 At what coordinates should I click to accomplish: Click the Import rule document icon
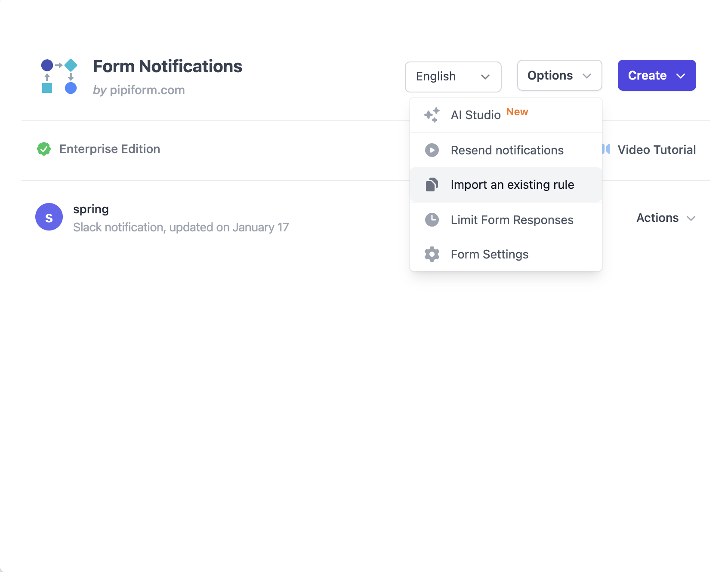pyautogui.click(x=432, y=185)
